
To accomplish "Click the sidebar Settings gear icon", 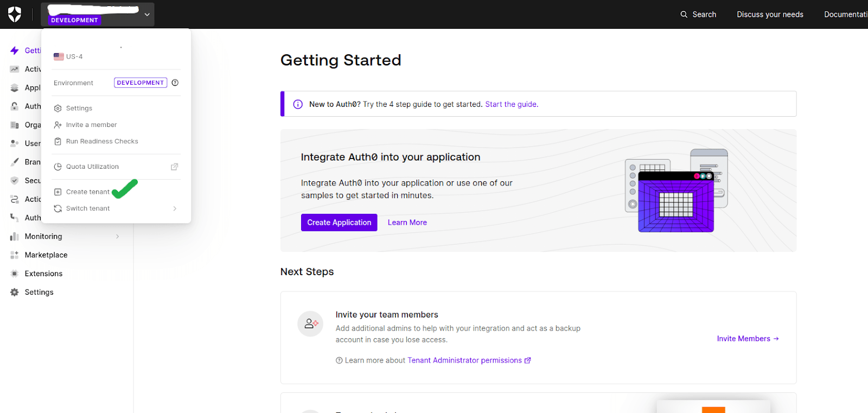I will coord(15,292).
